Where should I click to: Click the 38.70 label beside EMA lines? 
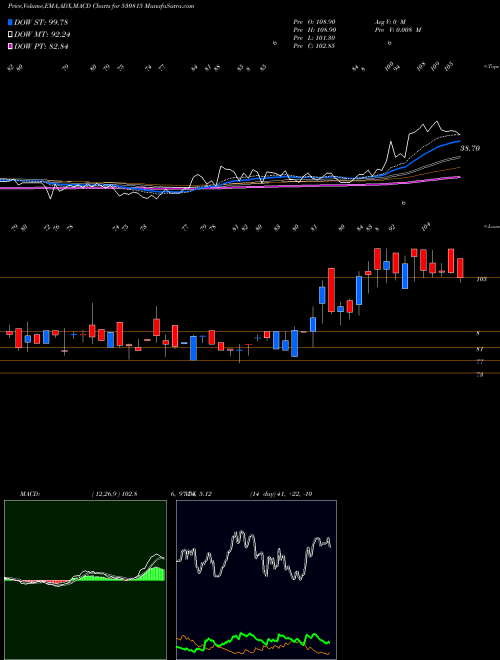[470, 148]
